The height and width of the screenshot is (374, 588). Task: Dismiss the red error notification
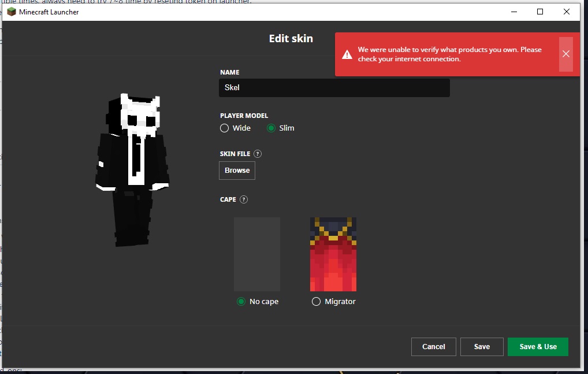click(x=566, y=54)
